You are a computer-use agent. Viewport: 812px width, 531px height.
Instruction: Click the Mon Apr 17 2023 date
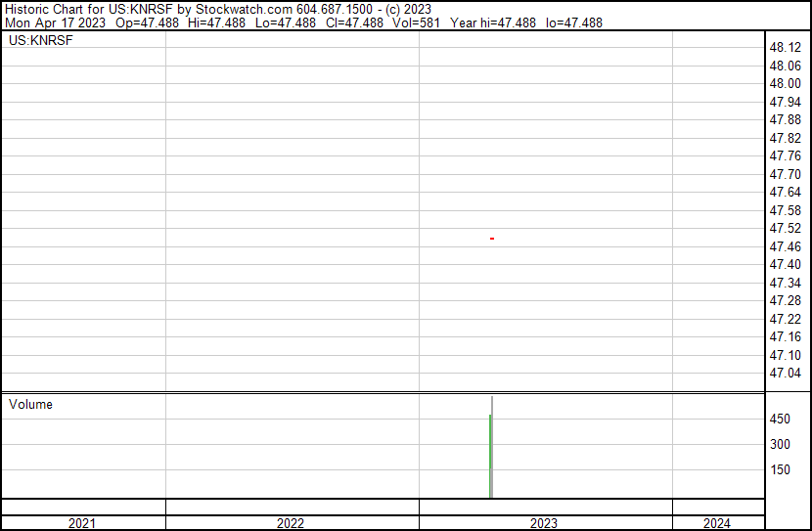click(x=55, y=22)
